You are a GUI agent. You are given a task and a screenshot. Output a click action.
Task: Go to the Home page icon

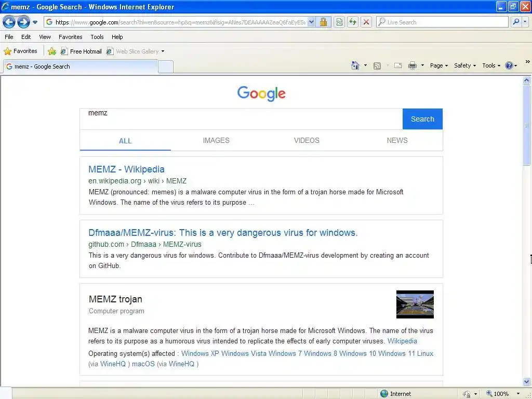355,65
